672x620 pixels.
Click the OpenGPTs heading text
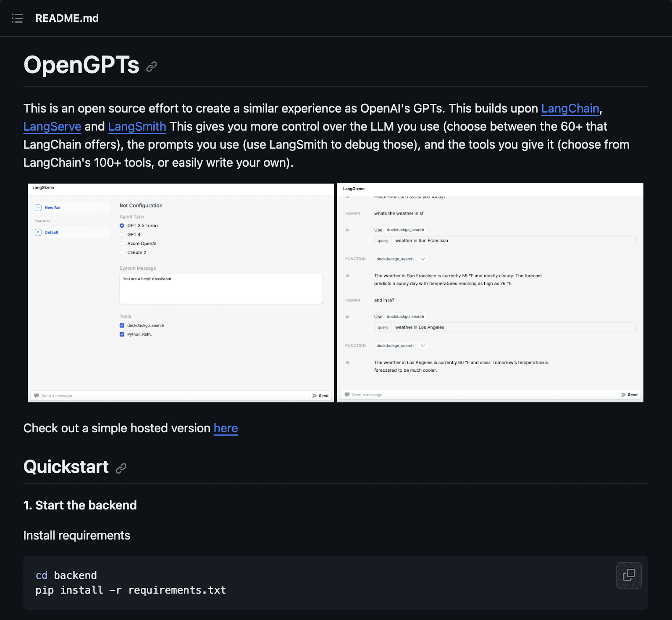click(x=81, y=65)
